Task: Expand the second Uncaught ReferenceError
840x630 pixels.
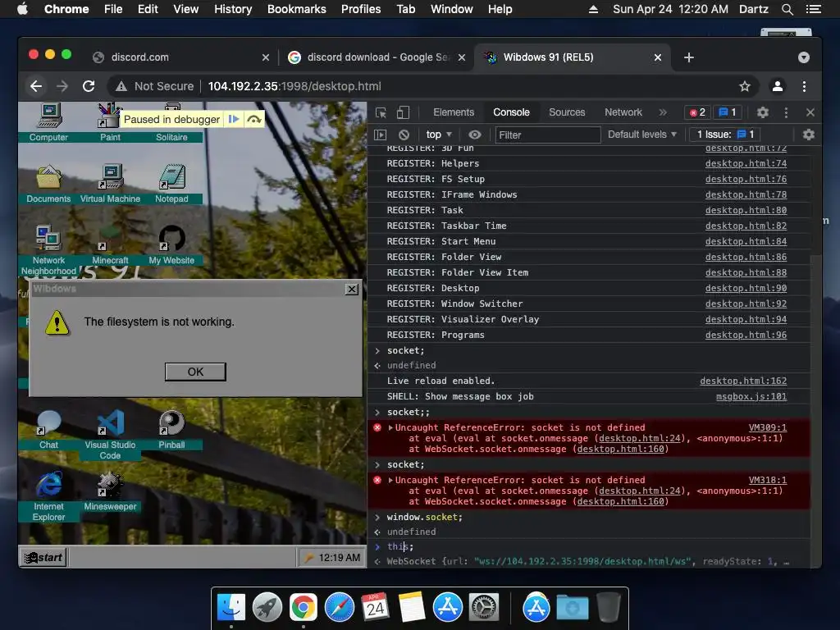Action: 390,480
